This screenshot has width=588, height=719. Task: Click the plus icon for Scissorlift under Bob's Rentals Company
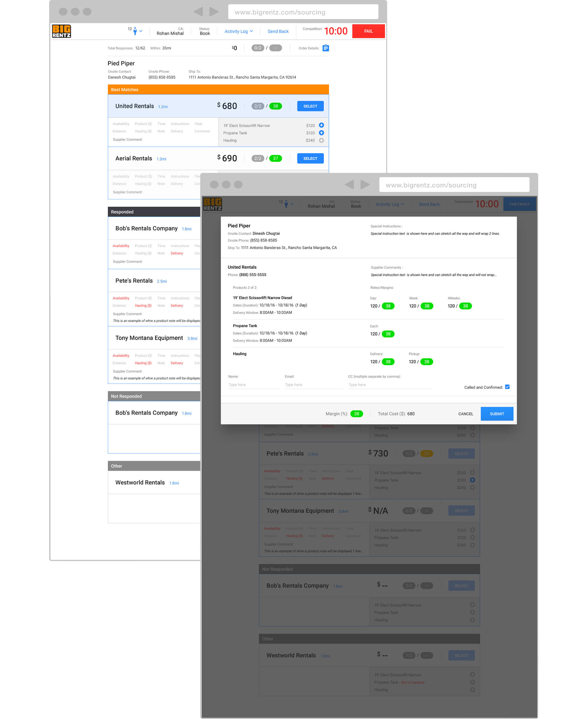(473, 605)
